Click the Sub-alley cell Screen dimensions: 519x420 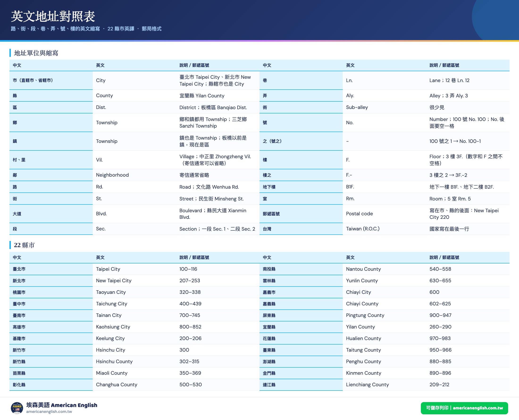(x=385, y=108)
